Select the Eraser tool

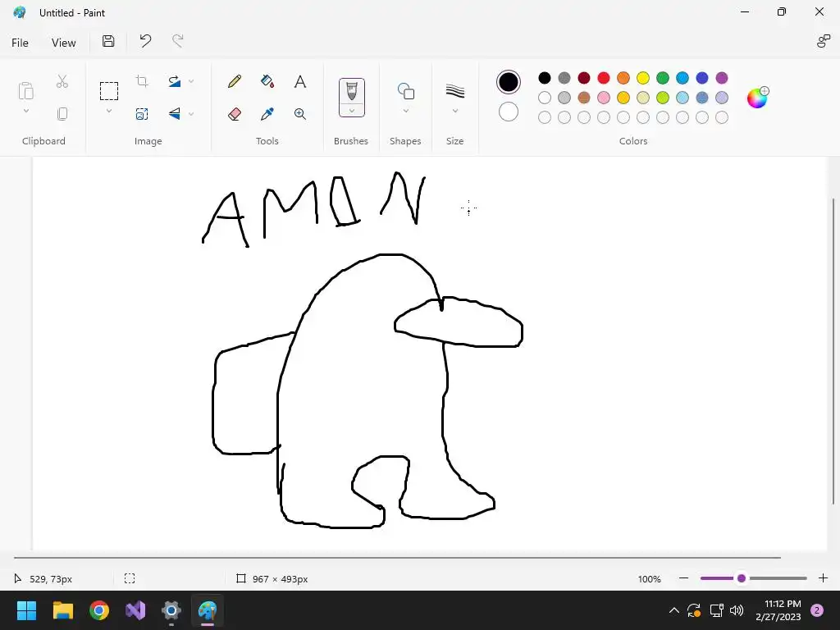click(235, 113)
